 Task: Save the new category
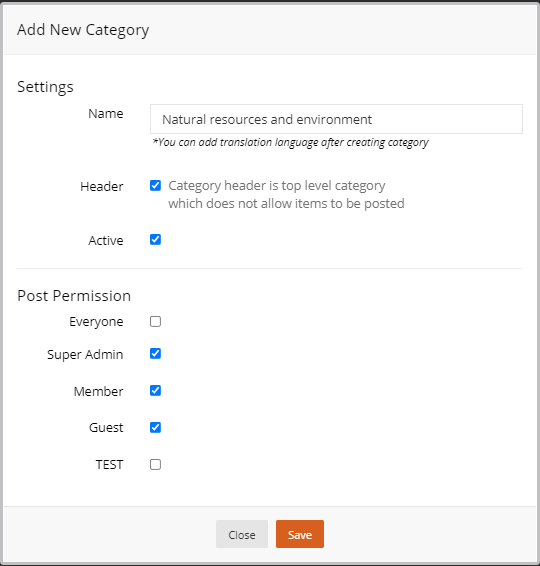click(x=300, y=534)
